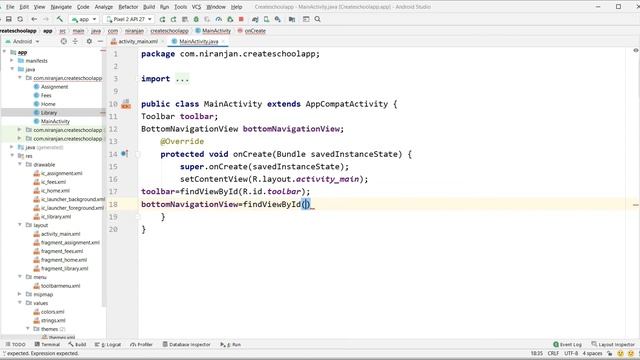
Task: Open the app run configuration dropdown
Action: 84,19
